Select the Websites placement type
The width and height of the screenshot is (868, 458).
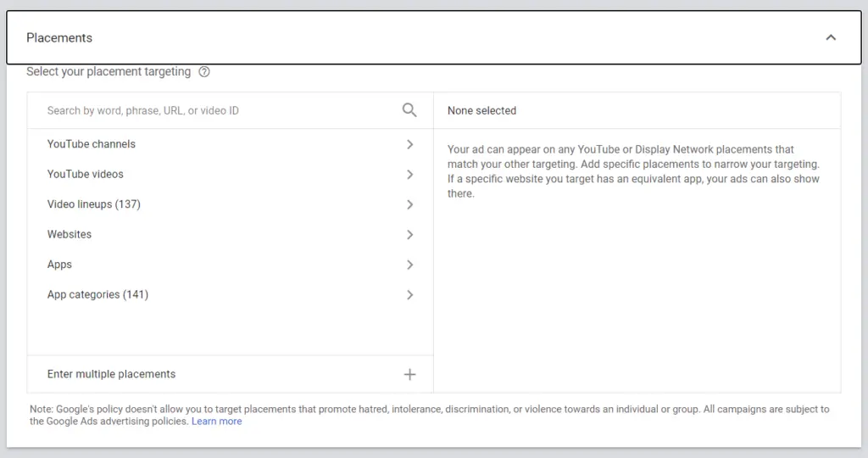pyautogui.click(x=70, y=234)
